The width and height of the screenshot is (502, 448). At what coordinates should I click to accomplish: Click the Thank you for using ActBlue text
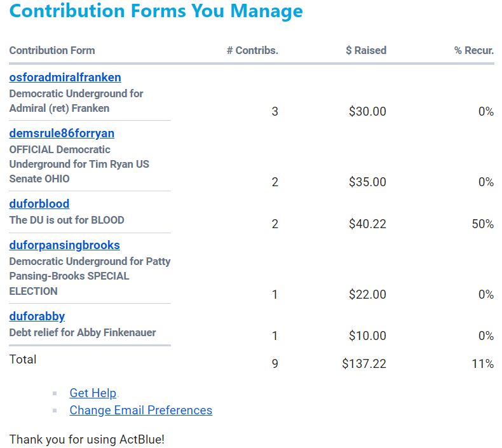point(87,439)
